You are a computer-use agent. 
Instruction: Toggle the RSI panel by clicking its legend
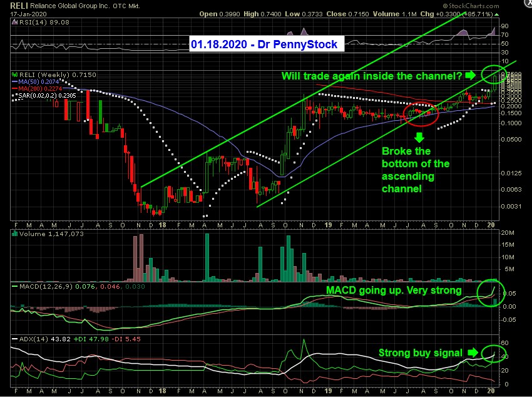click(39, 22)
